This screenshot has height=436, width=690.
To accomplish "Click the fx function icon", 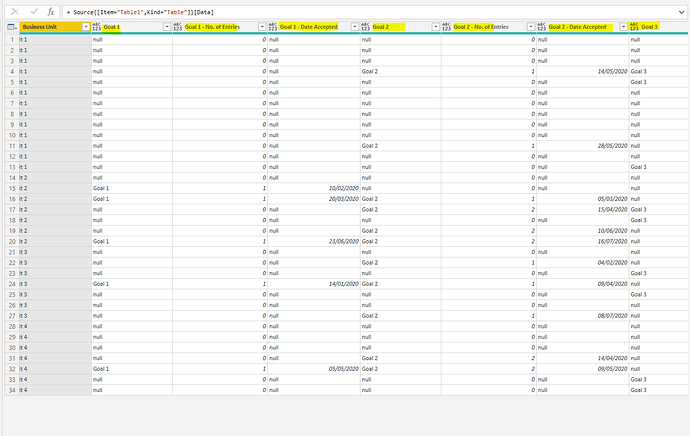I will point(51,12).
